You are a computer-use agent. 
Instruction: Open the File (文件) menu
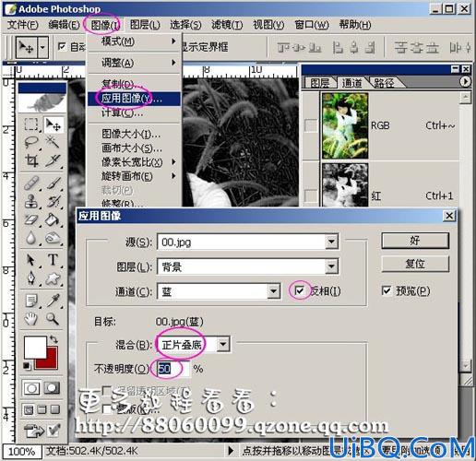[x=23, y=25]
